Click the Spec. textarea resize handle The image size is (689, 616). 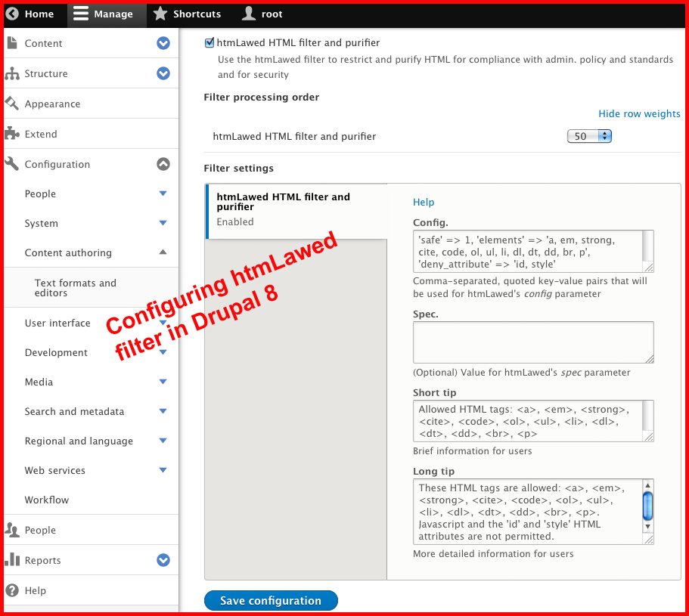649,359
